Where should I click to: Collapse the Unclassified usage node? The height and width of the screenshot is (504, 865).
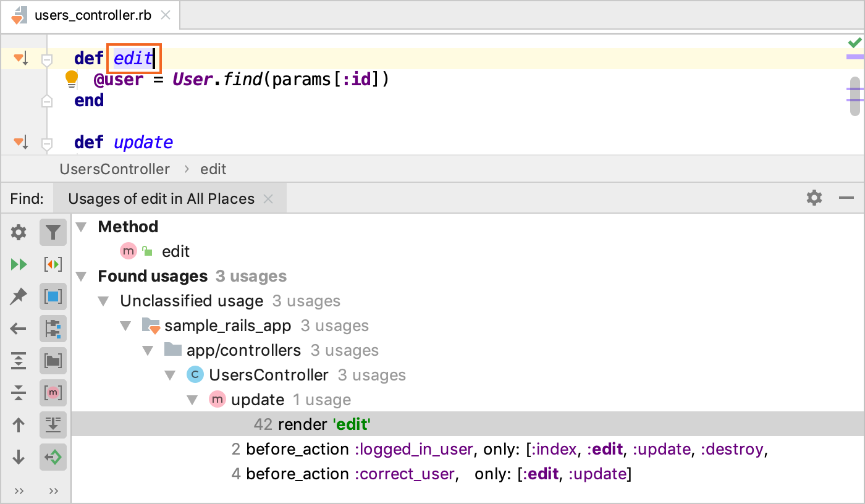[x=104, y=301]
